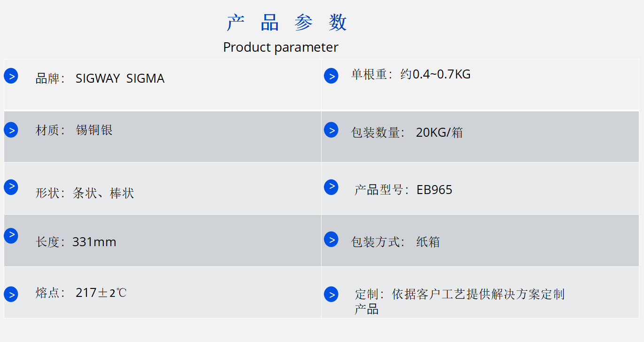Viewport: 644px width, 342px height.
Task: Click the arrow icon next to 包装方式
Action: (x=331, y=239)
